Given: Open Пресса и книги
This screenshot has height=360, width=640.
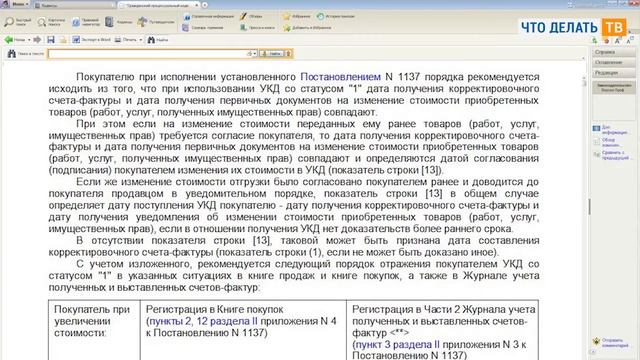Looking at the screenshot, I should pos(257,28).
